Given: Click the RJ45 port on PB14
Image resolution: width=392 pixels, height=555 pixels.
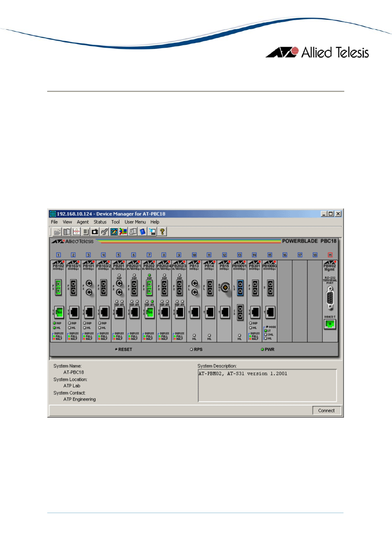Looking at the screenshot, I should coord(210,312).
